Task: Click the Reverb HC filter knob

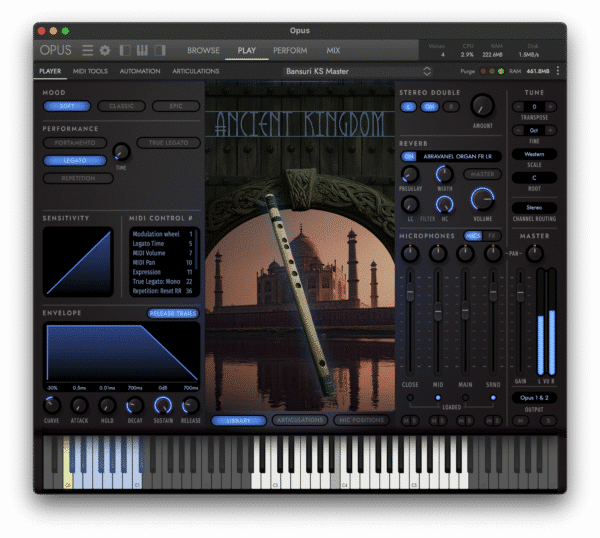Action: pos(444,204)
